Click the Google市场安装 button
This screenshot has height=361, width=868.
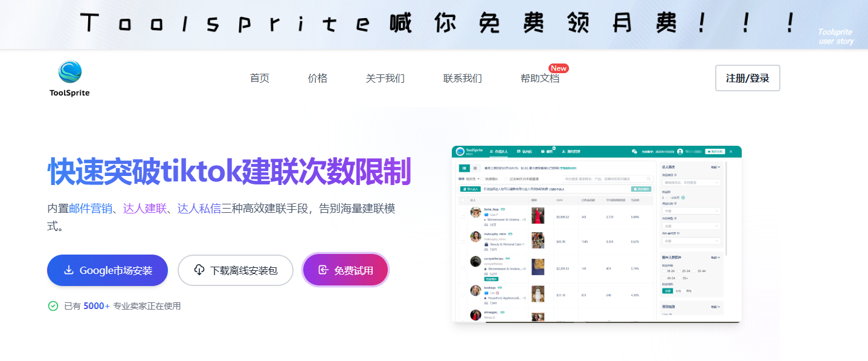click(108, 270)
